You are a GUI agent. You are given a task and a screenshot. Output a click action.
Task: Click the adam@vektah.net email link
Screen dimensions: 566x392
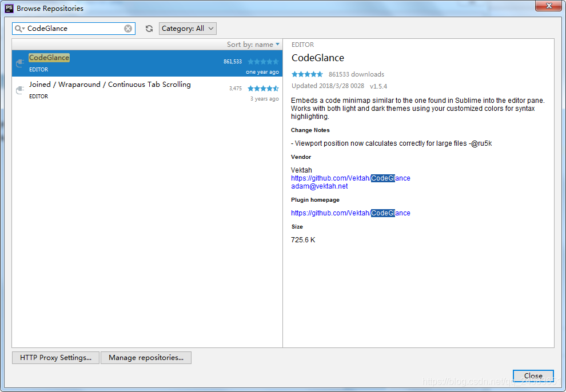pos(320,186)
